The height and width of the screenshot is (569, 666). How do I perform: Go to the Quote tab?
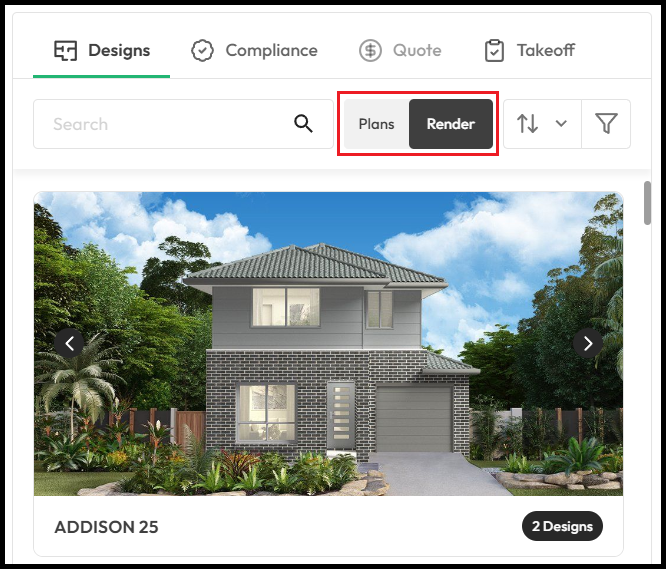(400, 51)
